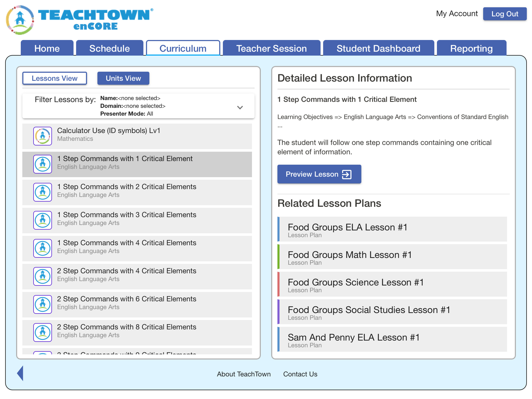Click icon for 2 Step Commands with 6 Critical Elements
This screenshot has height=399, width=532.
pyautogui.click(x=43, y=304)
